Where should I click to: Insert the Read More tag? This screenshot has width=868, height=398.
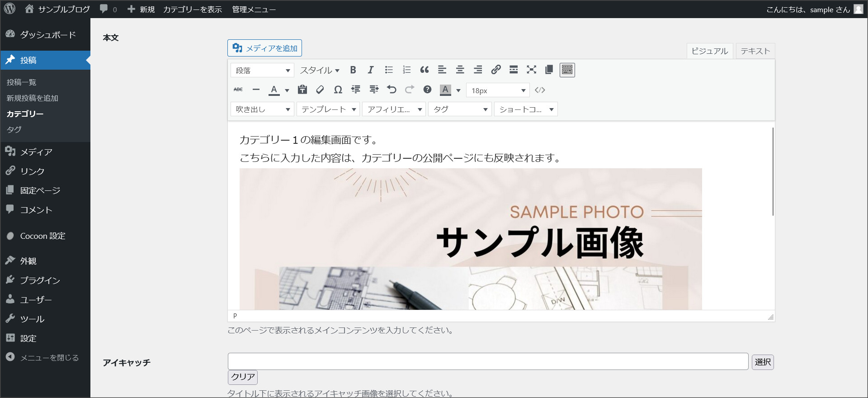[x=514, y=70]
